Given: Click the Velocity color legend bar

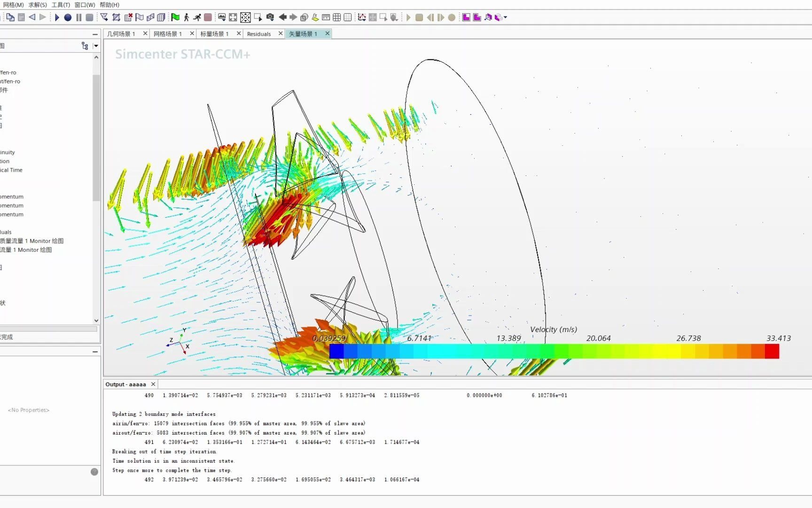Looking at the screenshot, I should (554, 351).
